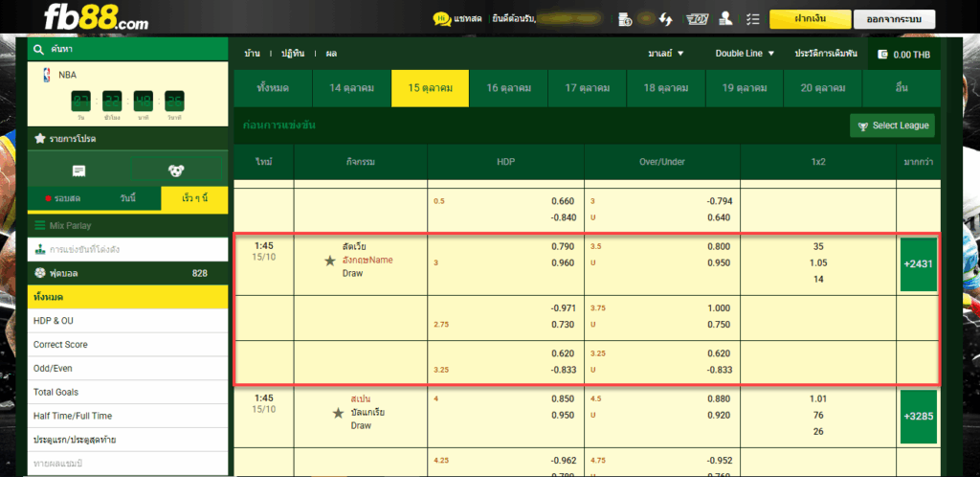The width and height of the screenshot is (980, 477).
Task: Click the fb88.com logo
Action: point(96,18)
